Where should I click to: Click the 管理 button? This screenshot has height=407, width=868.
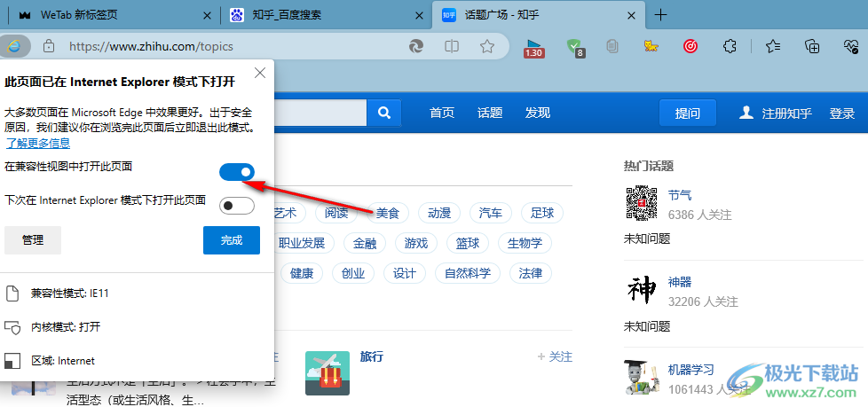[x=33, y=240]
